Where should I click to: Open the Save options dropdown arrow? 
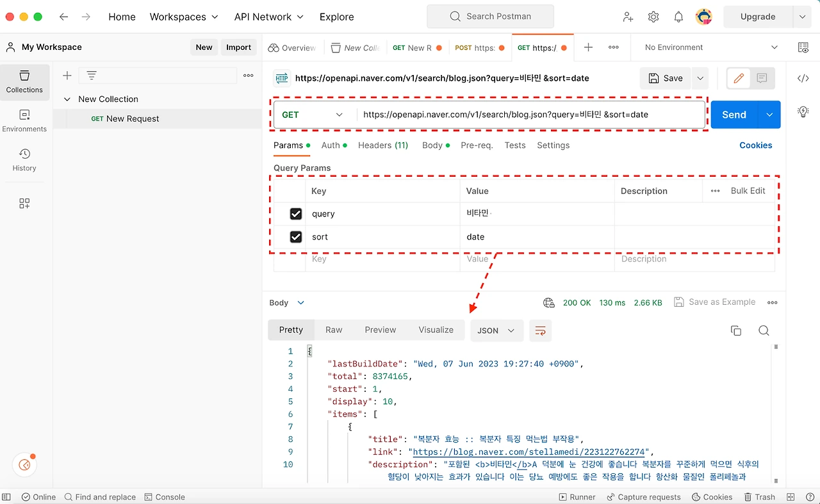(700, 78)
